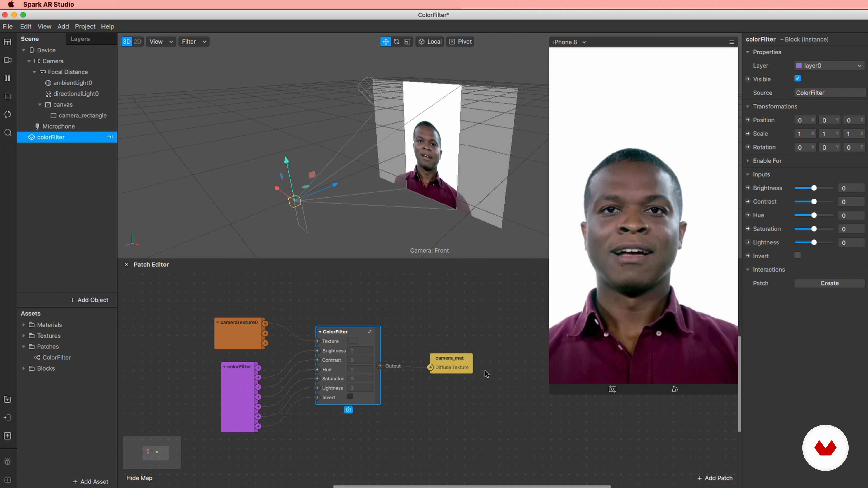
Task: Expand the Materials folder
Action: tap(24, 325)
